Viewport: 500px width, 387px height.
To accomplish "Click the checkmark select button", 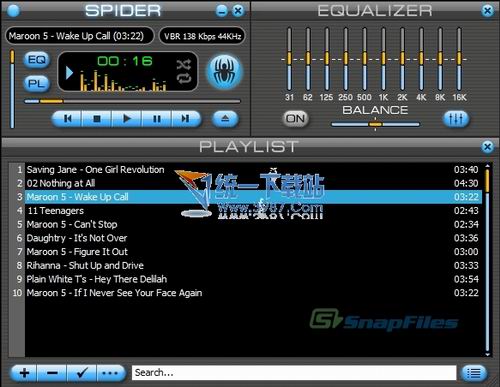I will click(x=82, y=373).
